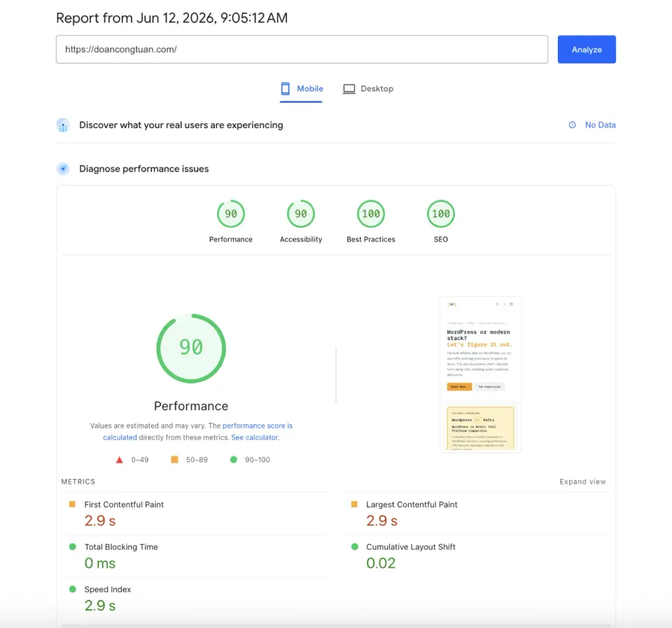The image size is (672, 628).
Task: Click the Diagnose performance issues heading
Action: (x=143, y=169)
